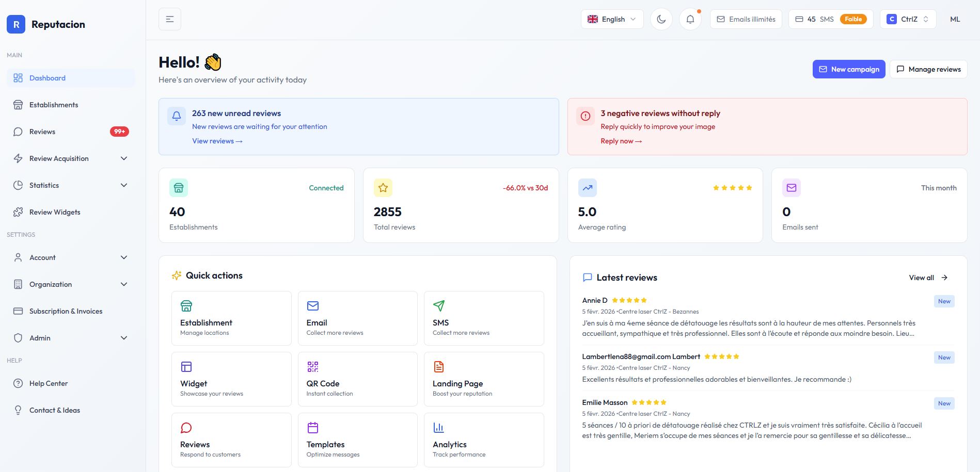Image resolution: width=980 pixels, height=472 pixels.
Task: Open the Analytics quick action chart icon
Action: [x=438, y=428]
